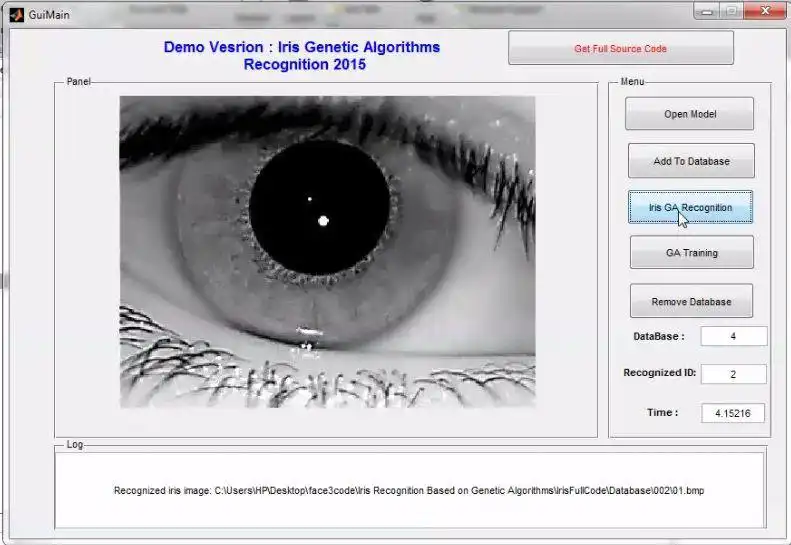Click Remove Database button

click(x=691, y=301)
